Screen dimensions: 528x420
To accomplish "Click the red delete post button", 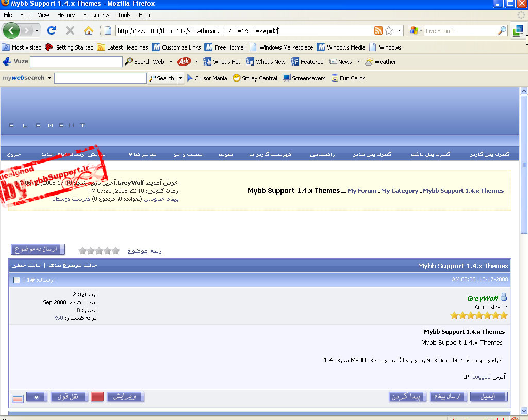I will pyautogui.click(x=97, y=397).
